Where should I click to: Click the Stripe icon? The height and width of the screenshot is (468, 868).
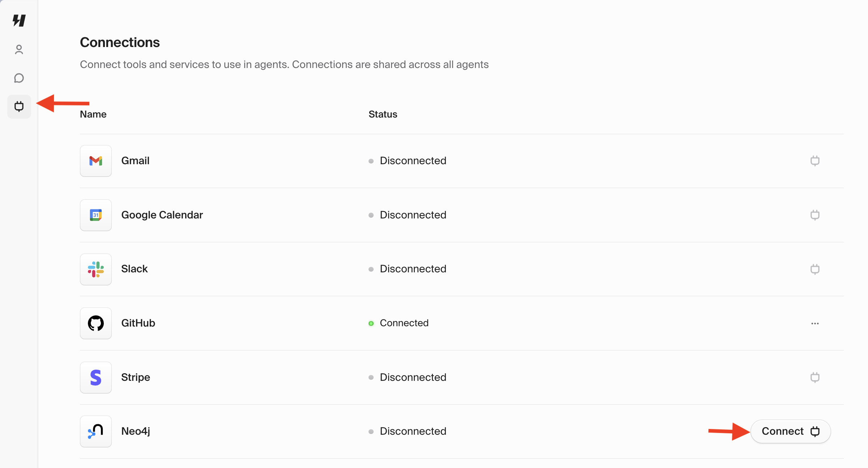pos(95,377)
